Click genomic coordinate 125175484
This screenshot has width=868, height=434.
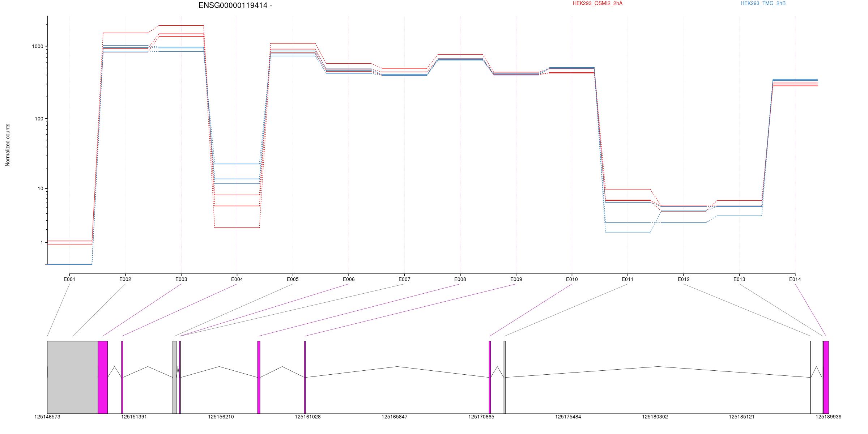(x=568, y=417)
